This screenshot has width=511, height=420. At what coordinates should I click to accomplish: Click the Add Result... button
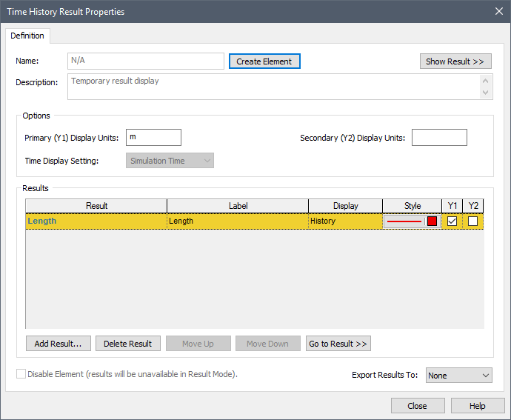(59, 344)
